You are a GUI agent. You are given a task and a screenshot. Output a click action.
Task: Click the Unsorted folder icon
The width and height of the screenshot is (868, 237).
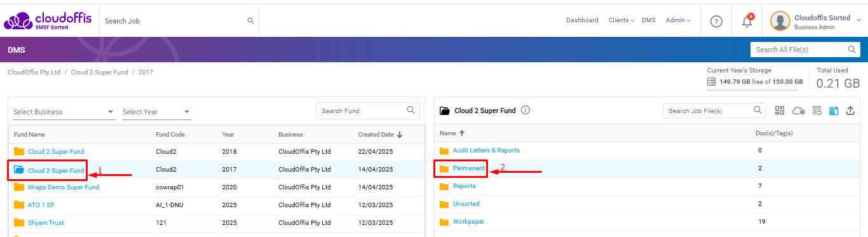(444, 204)
